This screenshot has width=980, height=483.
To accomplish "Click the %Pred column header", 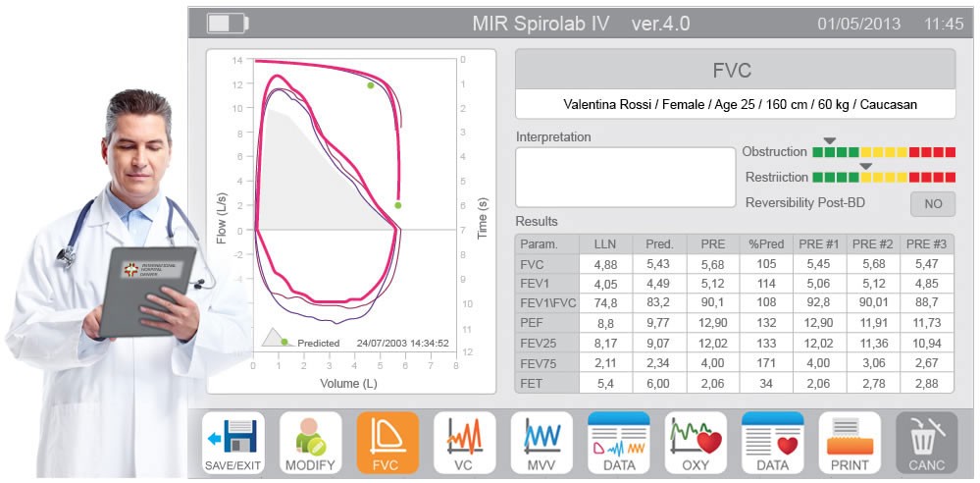I will click(x=764, y=243).
